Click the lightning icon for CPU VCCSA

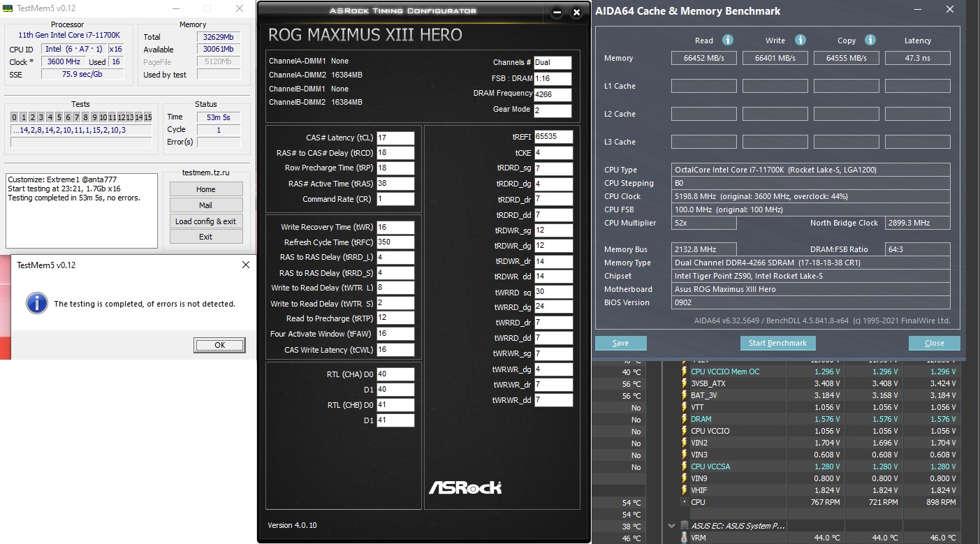coord(684,466)
